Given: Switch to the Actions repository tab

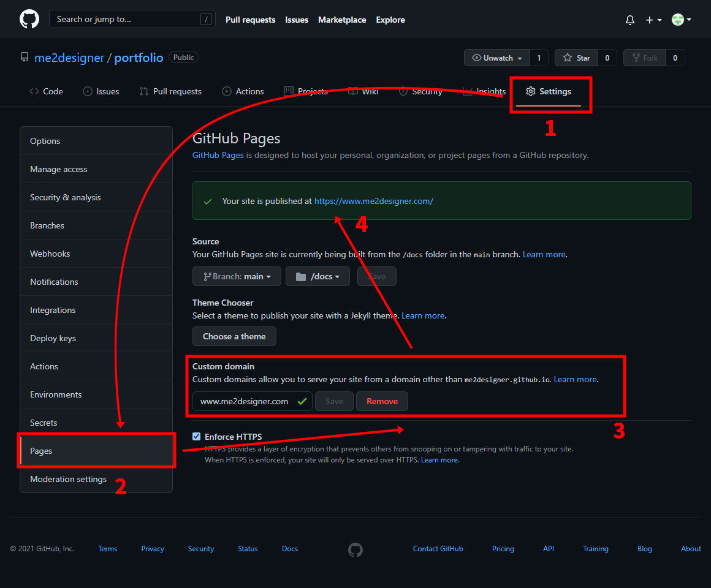Looking at the screenshot, I should point(243,91).
